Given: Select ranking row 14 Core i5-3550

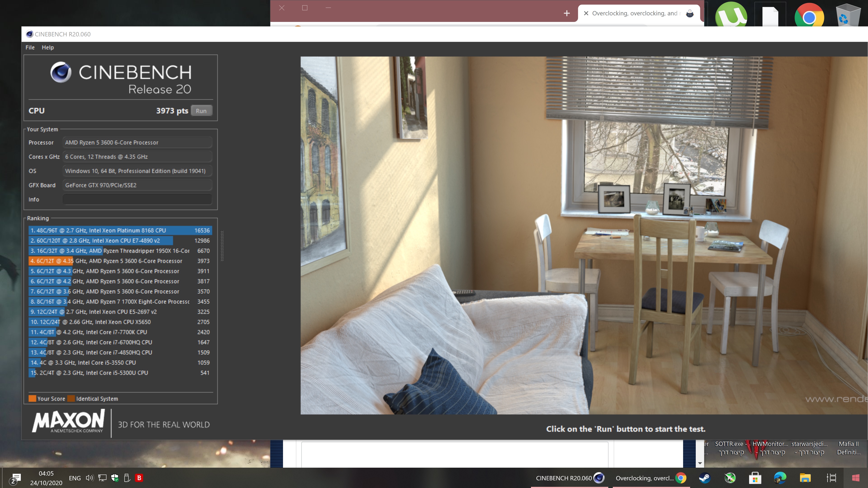Looking at the screenshot, I should pos(120,363).
